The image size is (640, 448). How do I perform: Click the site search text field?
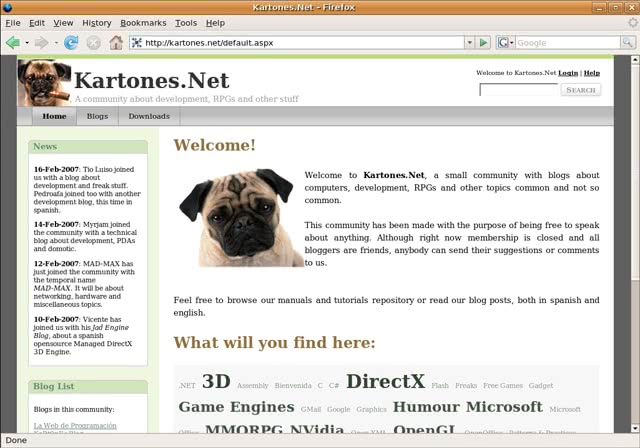tap(518, 90)
